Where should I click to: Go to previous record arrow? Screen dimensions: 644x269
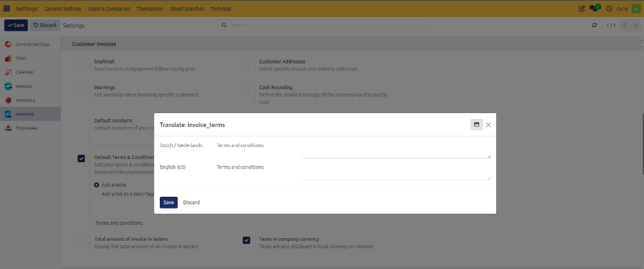pos(625,26)
